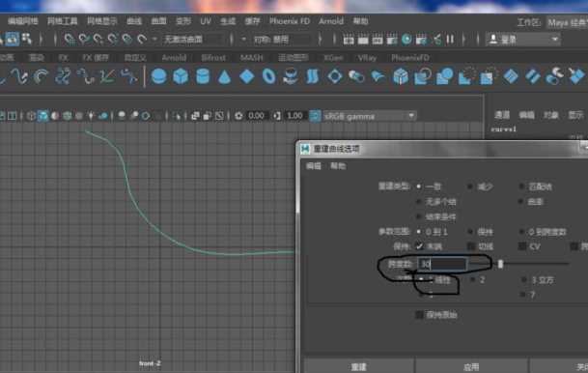Open the Phoenix FD menu
Image resolution: width=588 pixels, height=373 pixels.
(x=289, y=21)
